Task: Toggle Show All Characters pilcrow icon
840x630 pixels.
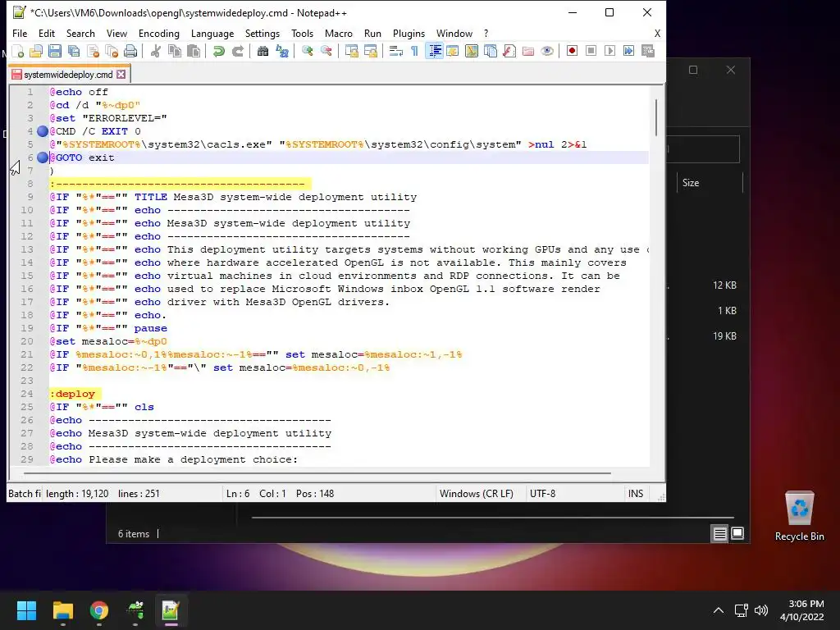Action: pyautogui.click(x=414, y=52)
